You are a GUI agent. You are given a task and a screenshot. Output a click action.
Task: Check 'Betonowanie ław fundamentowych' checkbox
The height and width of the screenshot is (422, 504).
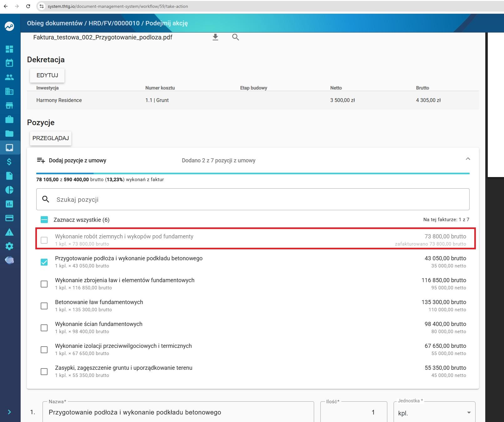click(44, 306)
